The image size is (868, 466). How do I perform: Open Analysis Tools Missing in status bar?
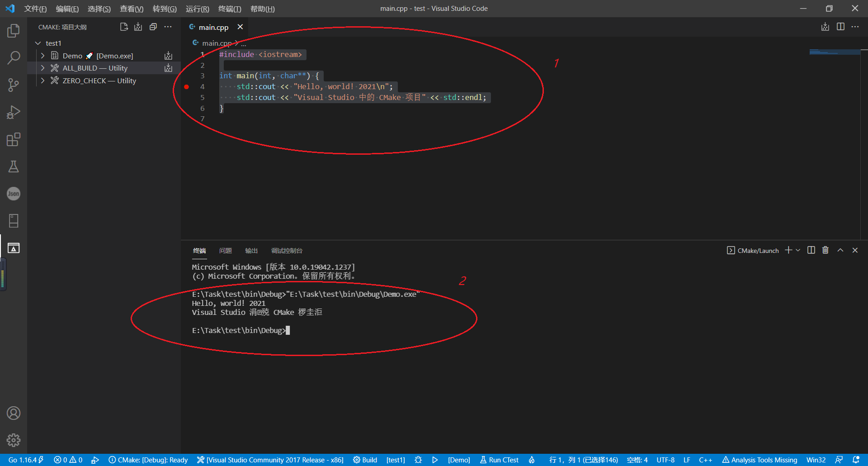pyautogui.click(x=759, y=460)
